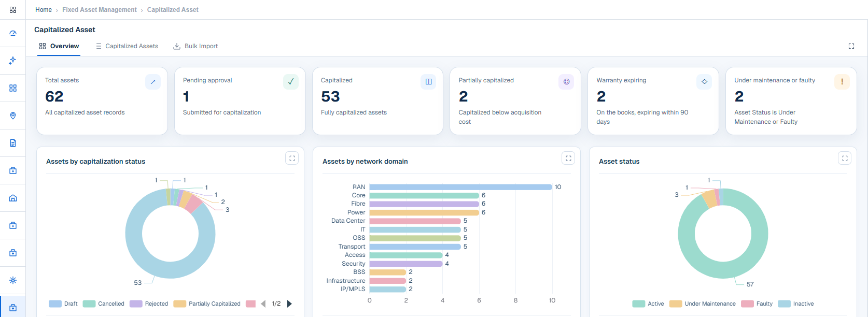Click the columns icon on Capitalized card

click(x=428, y=82)
